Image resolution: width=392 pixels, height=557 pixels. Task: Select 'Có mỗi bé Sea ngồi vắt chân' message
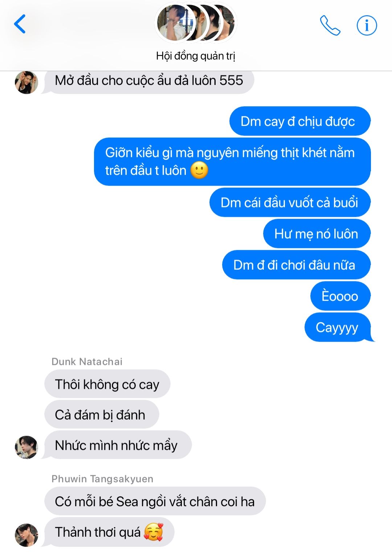tap(155, 501)
